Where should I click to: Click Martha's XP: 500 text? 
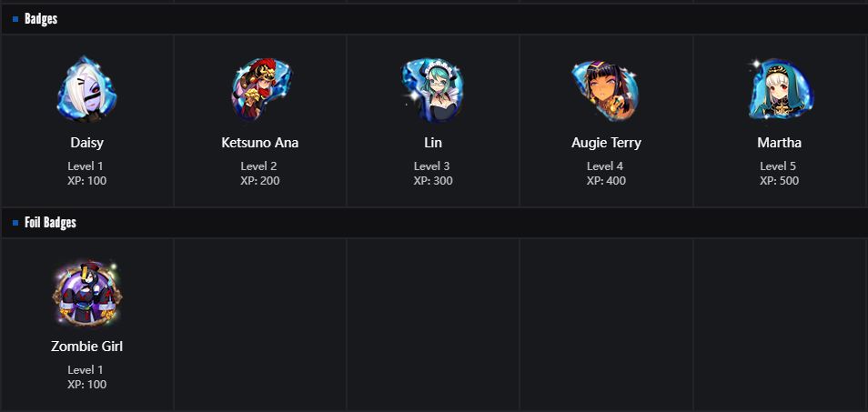click(x=779, y=181)
